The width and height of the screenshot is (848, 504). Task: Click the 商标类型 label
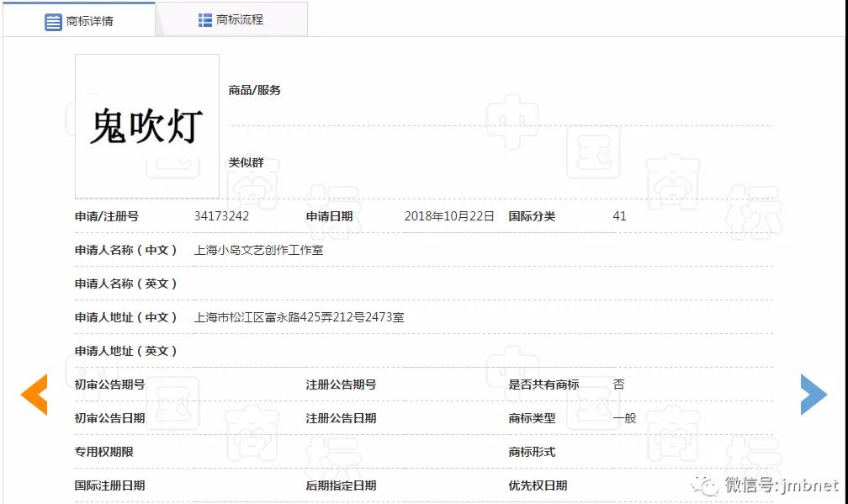click(x=532, y=418)
